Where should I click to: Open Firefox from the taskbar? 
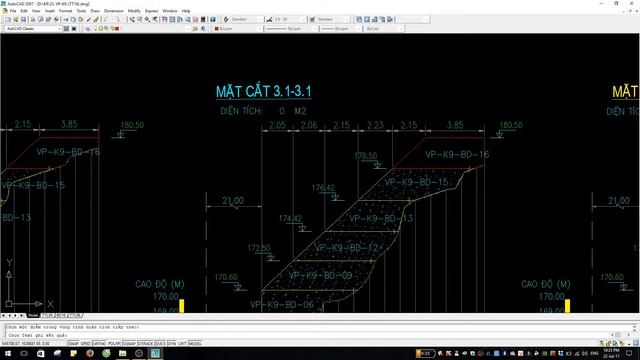[90, 353]
